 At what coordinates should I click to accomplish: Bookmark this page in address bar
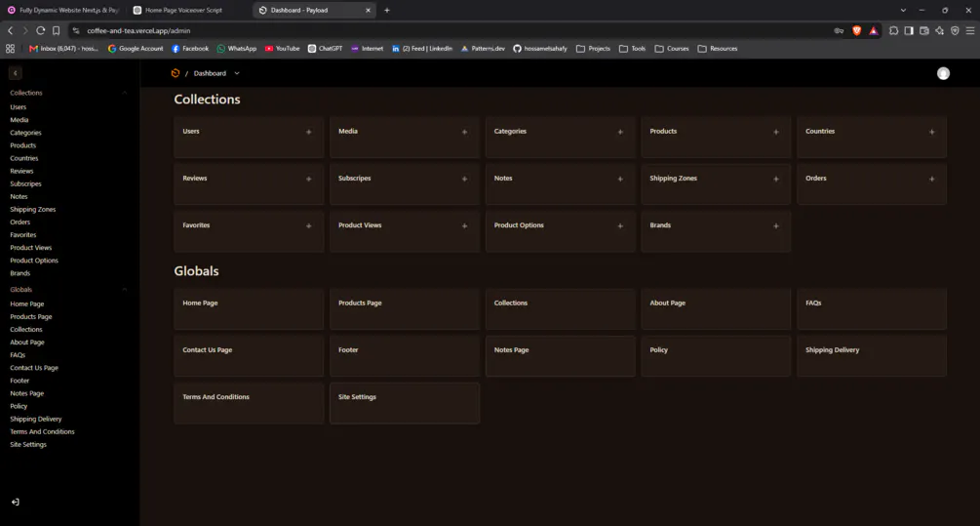pos(57,30)
